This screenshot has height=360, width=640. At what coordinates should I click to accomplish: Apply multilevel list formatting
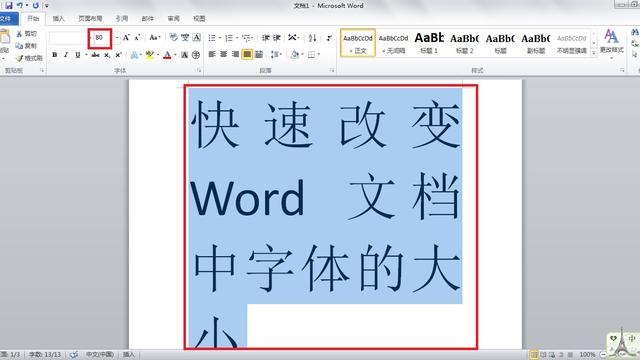click(x=247, y=38)
